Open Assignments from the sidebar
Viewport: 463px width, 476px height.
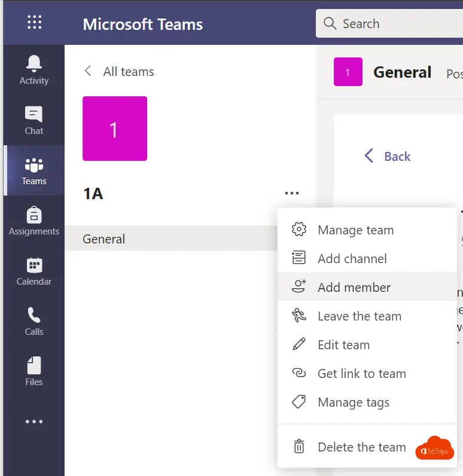[x=34, y=221]
